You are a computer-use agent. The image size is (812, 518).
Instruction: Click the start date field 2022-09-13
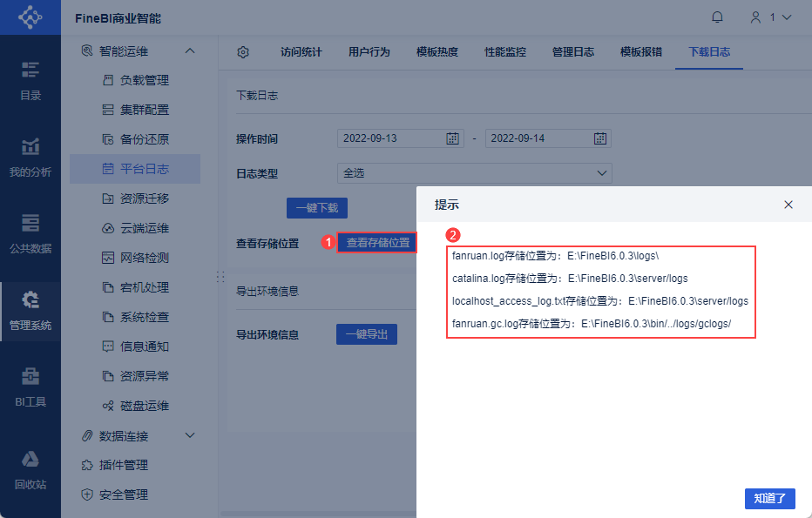coord(400,138)
